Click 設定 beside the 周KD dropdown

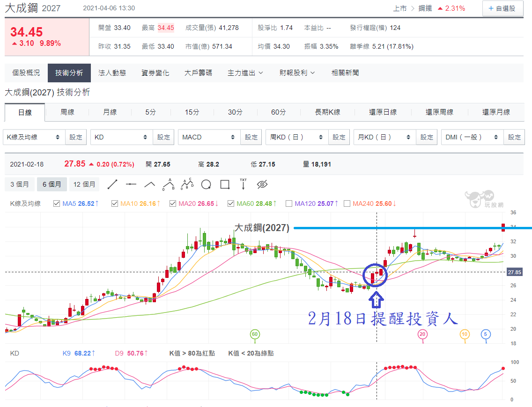click(339, 137)
